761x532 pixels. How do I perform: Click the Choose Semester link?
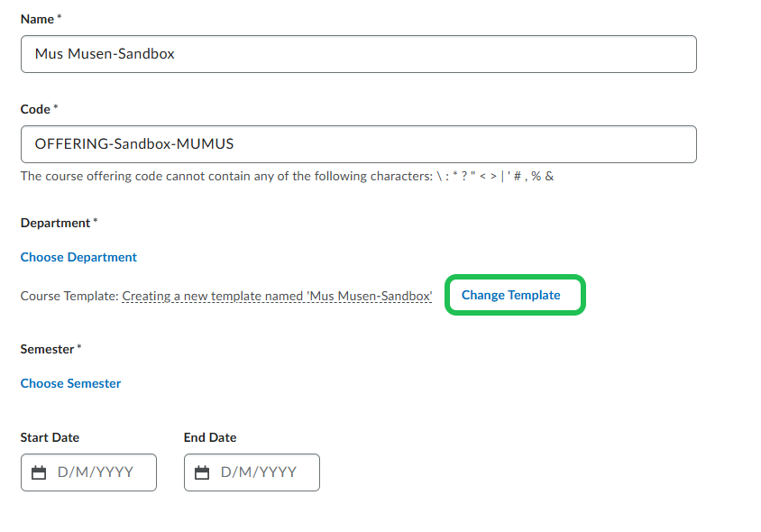(x=70, y=383)
